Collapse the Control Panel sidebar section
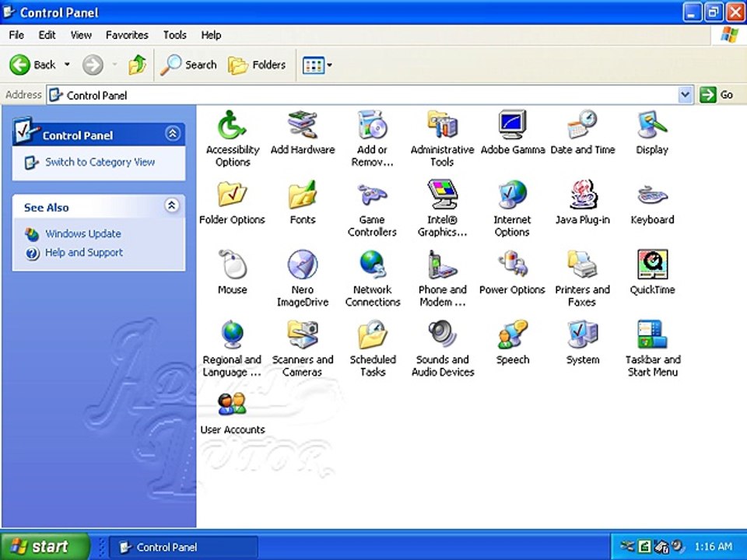 pyautogui.click(x=173, y=133)
